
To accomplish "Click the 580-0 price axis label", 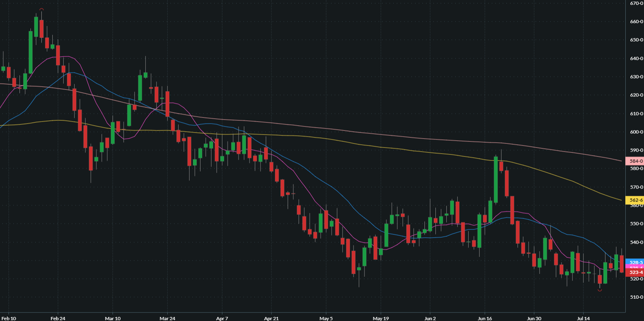I will point(636,168).
